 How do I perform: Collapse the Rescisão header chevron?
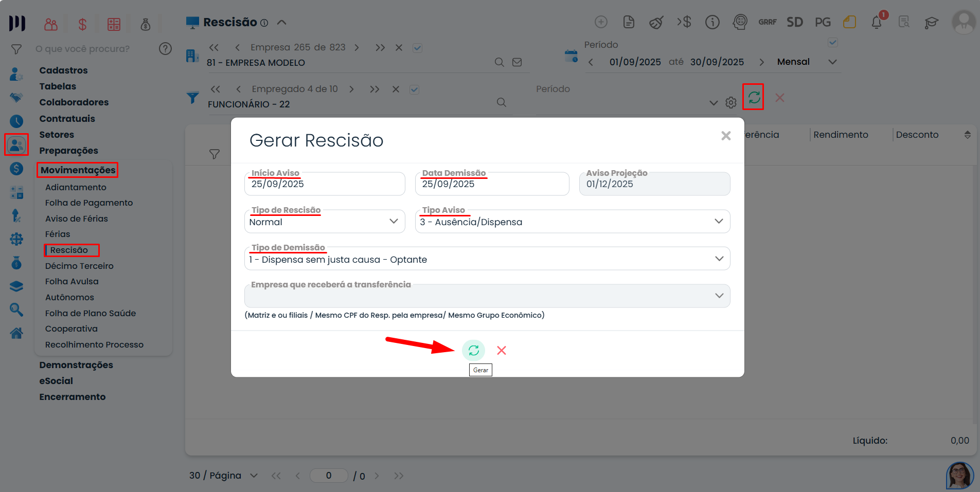pyautogui.click(x=281, y=23)
